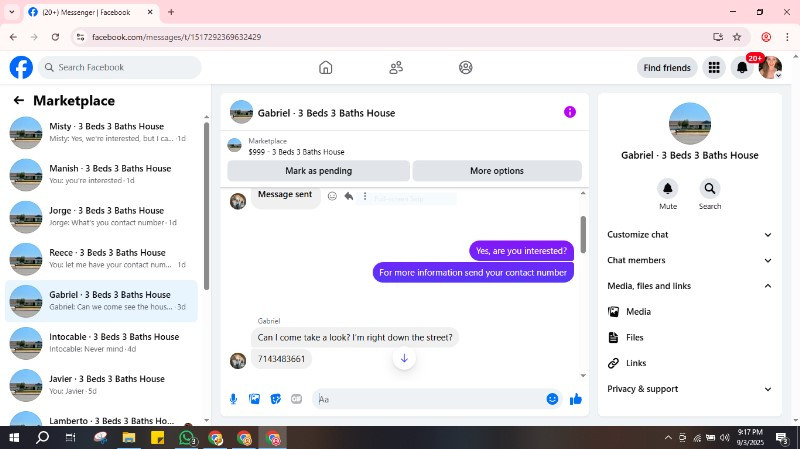Open the $999 3 Beds 3 Baths listing link

pyautogui.click(x=296, y=152)
